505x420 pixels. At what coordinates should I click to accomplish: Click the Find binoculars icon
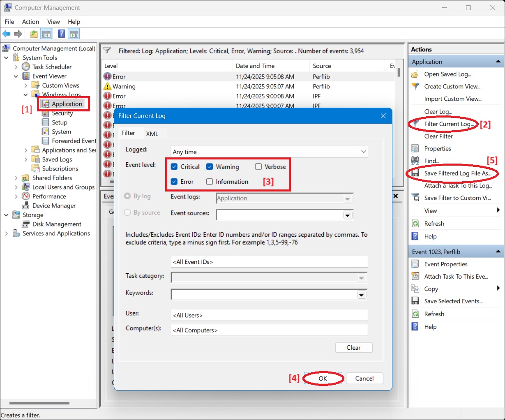coord(415,161)
